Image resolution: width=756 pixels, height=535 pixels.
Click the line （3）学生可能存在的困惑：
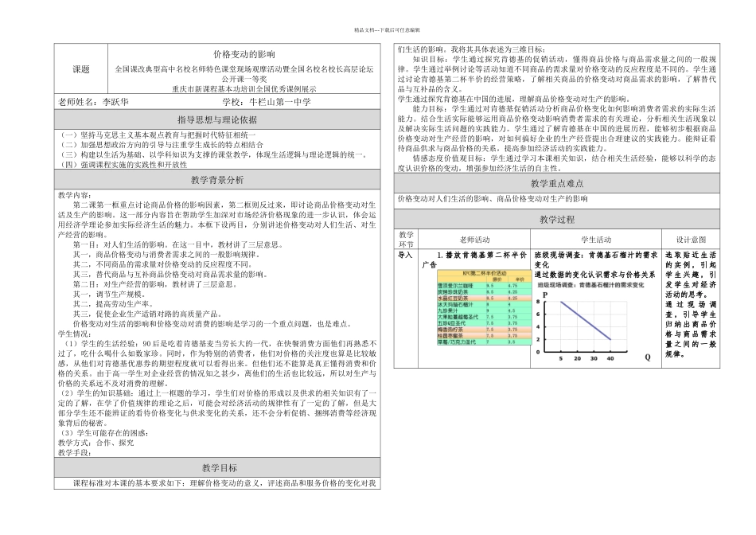click(103, 433)
